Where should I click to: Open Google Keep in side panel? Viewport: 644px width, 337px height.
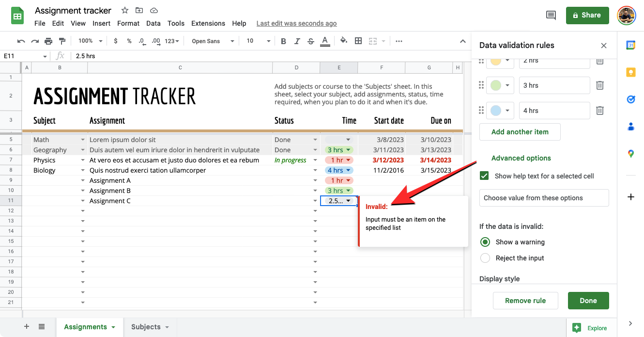pos(630,72)
